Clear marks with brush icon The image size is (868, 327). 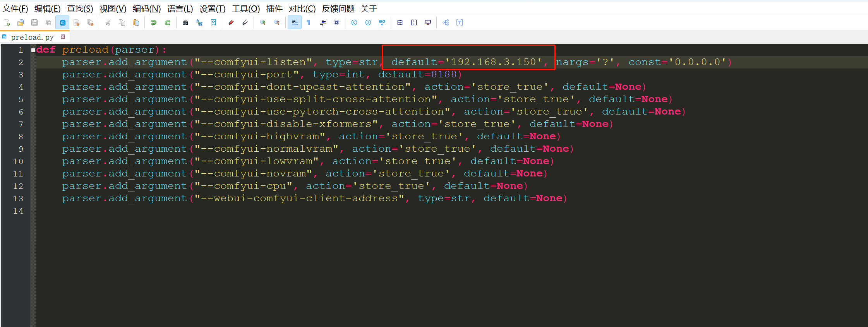click(x=245, y=22)
